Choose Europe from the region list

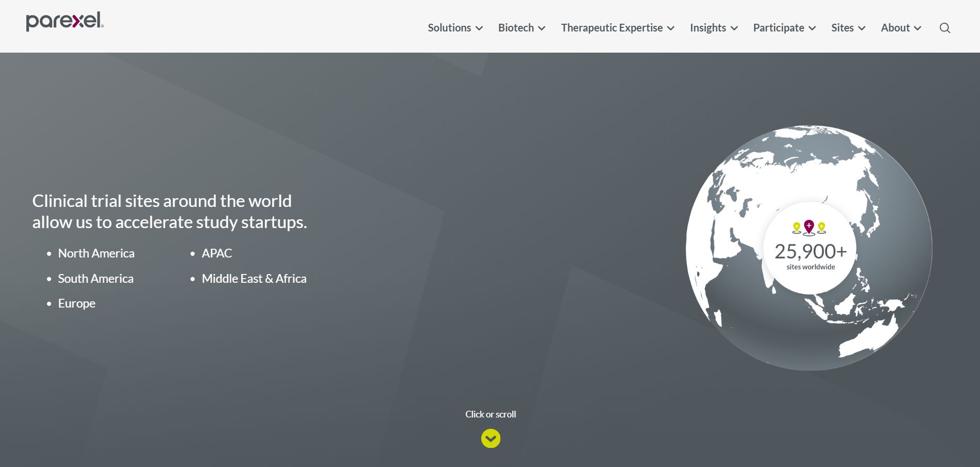point(76,303)
